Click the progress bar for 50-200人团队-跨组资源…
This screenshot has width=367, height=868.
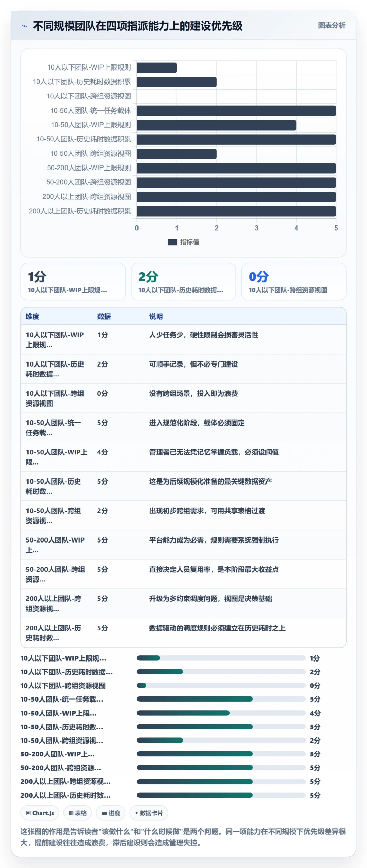[x=221, y=767]
